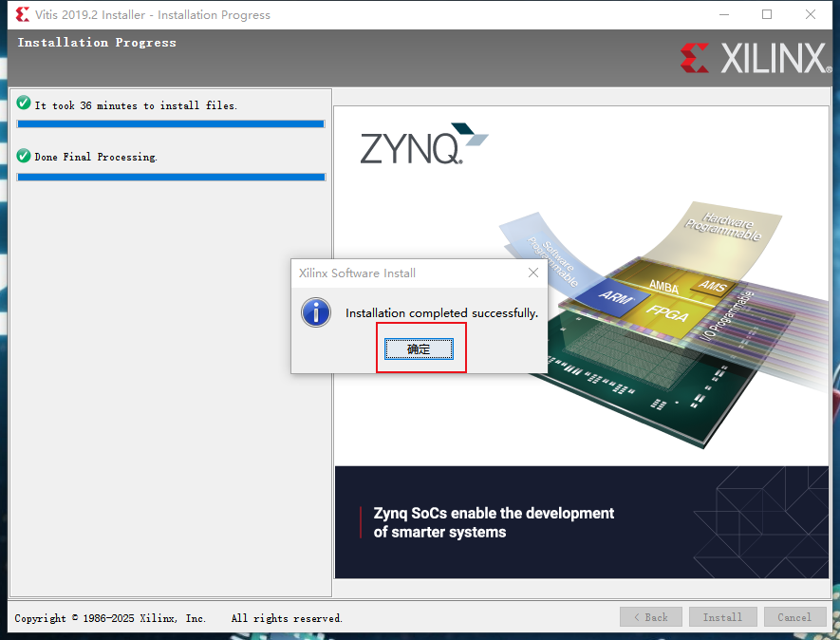840x640 pixels.
Task: Click the file installation progress bar
Action: pyautogui.click(x=171, y=123)
